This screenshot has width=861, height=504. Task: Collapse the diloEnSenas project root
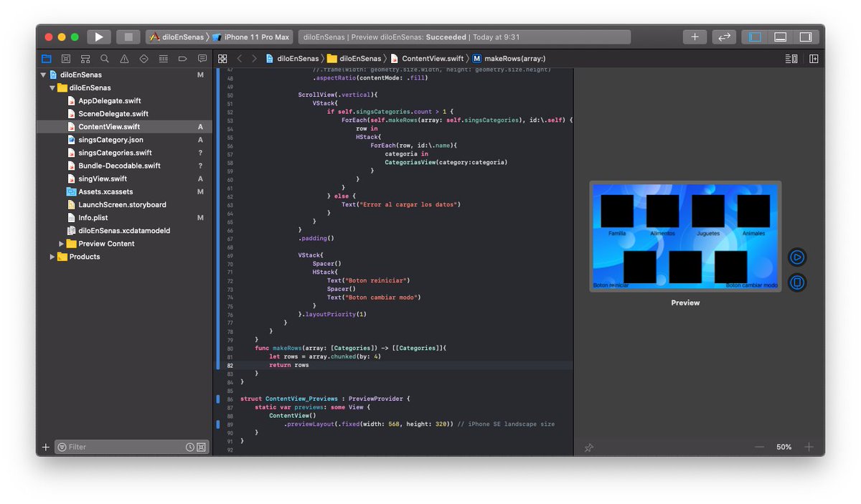tap(43, 75)
